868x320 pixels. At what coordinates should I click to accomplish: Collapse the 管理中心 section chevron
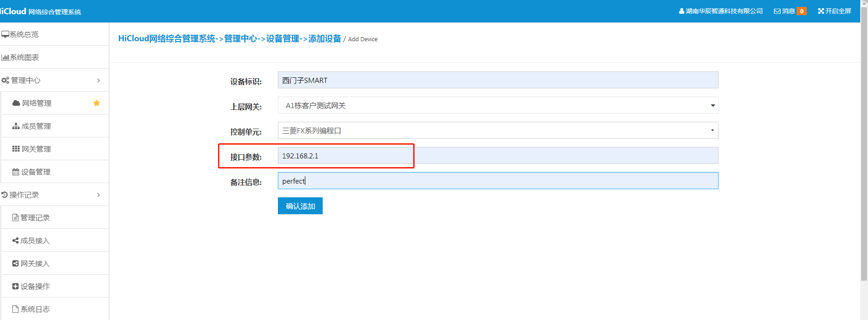coord(98,81)
